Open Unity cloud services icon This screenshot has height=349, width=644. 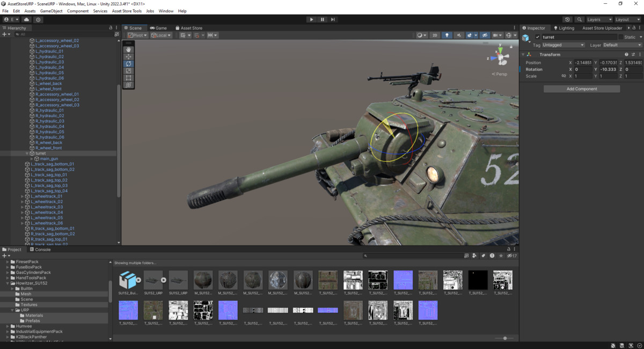(x=26, y=19)
